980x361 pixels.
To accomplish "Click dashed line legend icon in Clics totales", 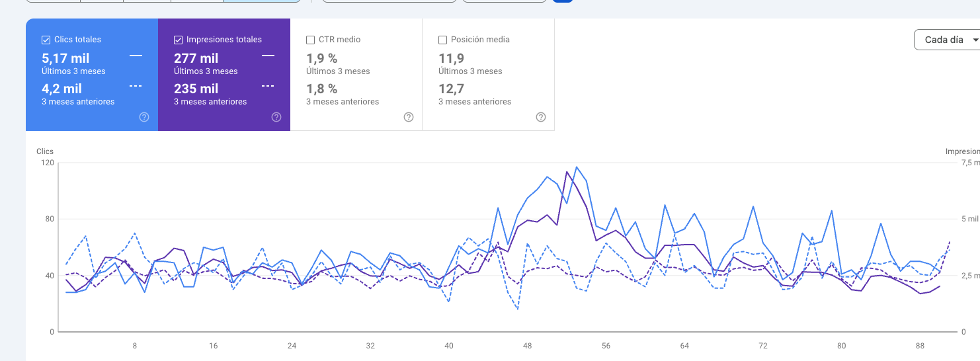I will [136, 87].
